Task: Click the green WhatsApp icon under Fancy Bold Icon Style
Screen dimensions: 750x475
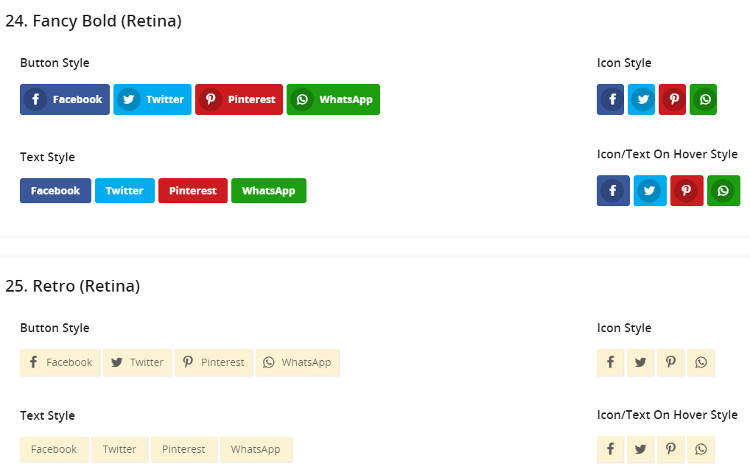Action: [x=703, y=99]
